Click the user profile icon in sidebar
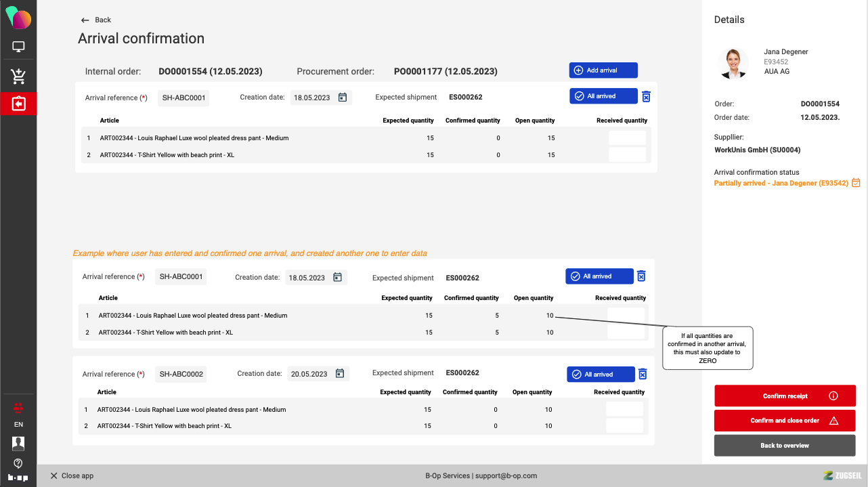The height and width of the screenshot is (487, 868). click(x=18, y=443)
